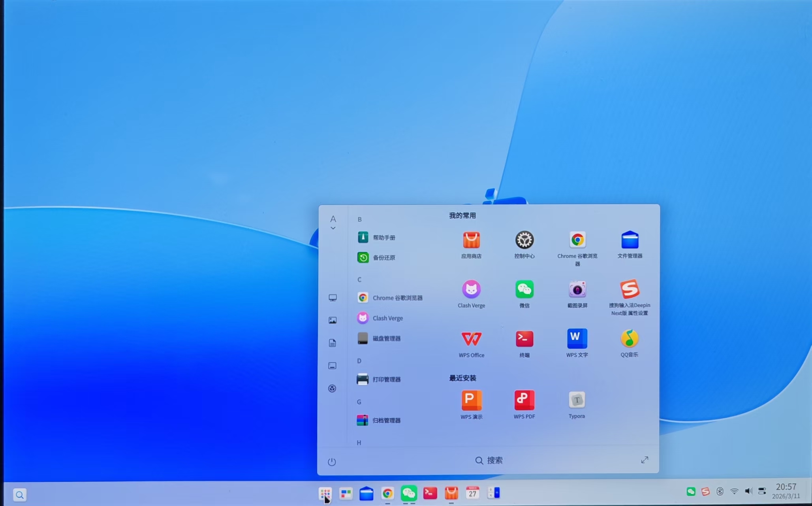Open Typora from recently installed
This screenshot has height=506, width=812.
577,400
